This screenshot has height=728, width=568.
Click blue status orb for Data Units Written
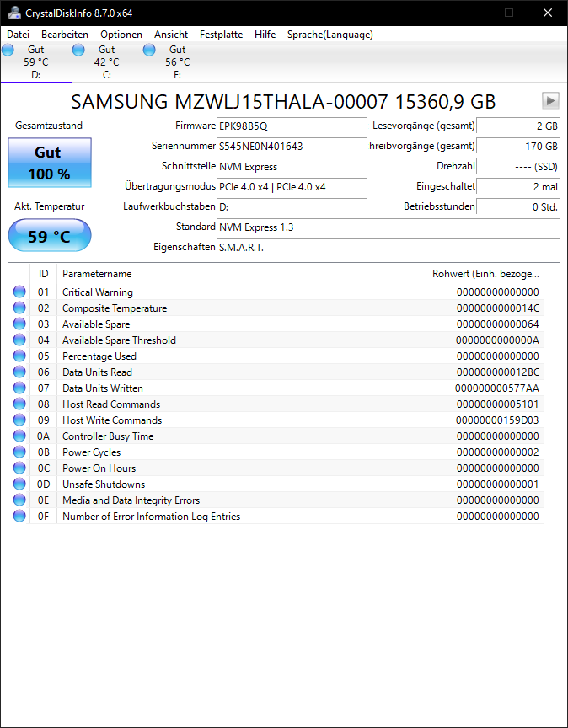19,388
